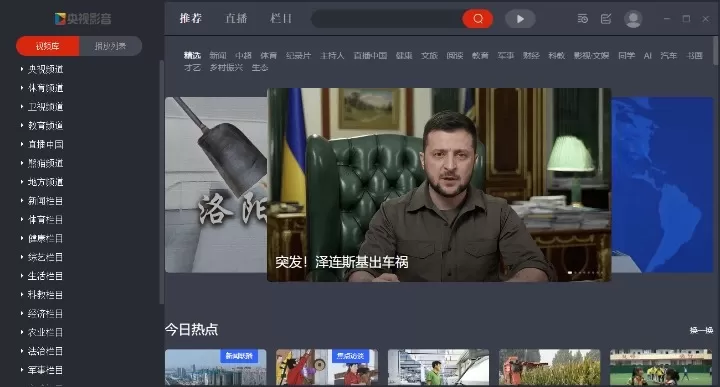Image resolution: width=720 pixels, height=387 pixels.
Task: Show the previous slide with the shovel image
Action: coord(216,185)
